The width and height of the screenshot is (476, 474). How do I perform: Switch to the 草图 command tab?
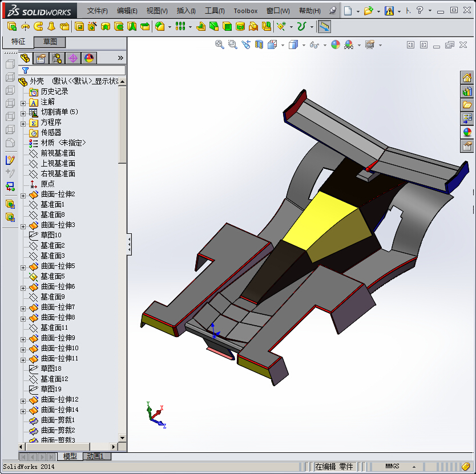[x=50, y=42]
